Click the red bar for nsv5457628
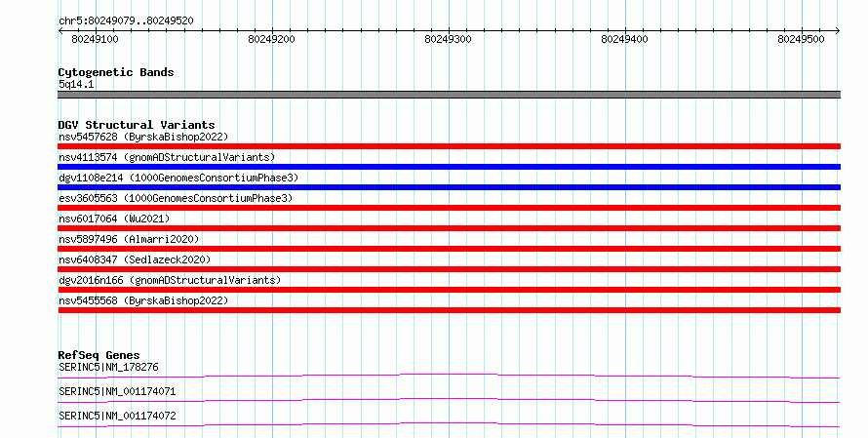This screenshot has width=868, height=438. pyautogui.click(x=449, y=146)
